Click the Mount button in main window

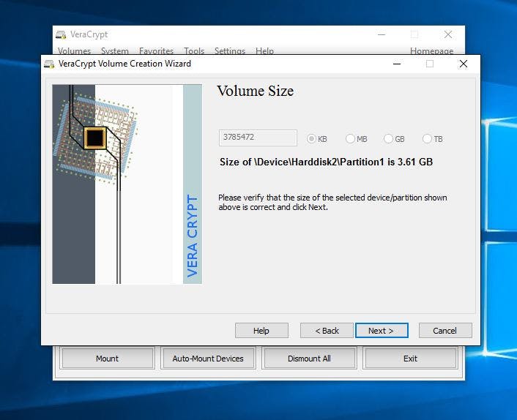[107, 359]
